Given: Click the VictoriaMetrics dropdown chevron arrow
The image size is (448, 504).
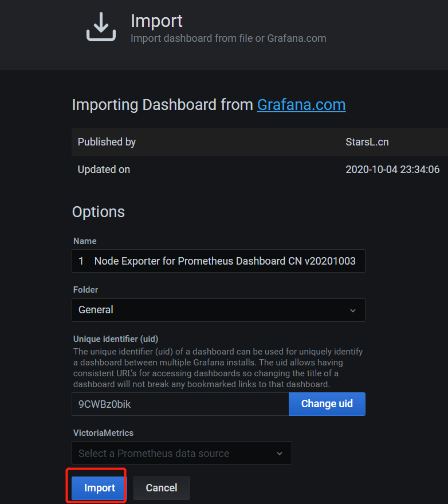Looking at the screenshot, I should [x=280, y=454].
